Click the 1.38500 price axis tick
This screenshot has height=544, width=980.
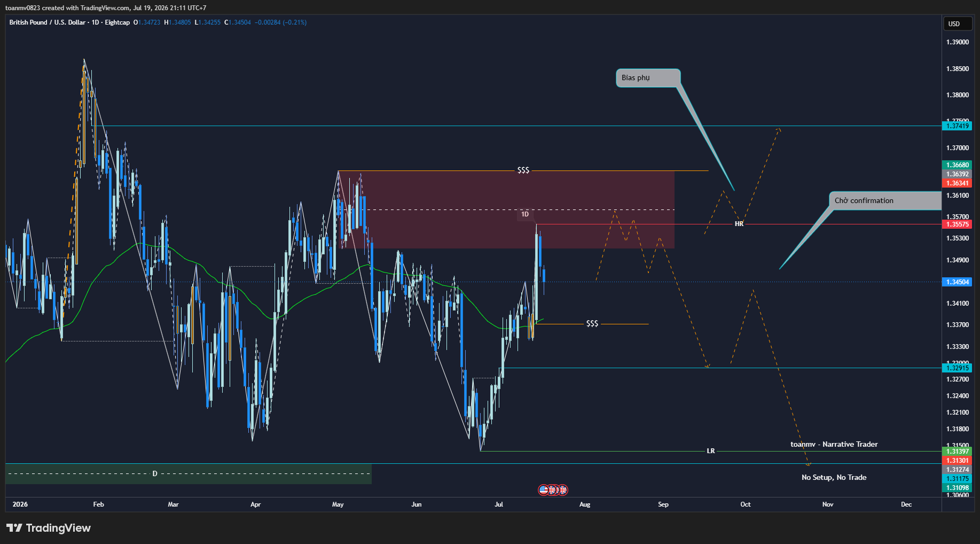pyautogui.click(x=957, y=69)
